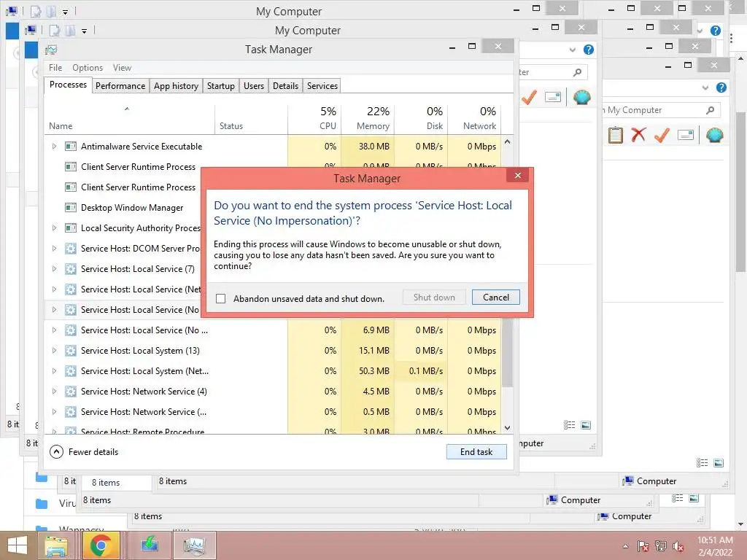Click the Antimalware Service Executable process icon
The width and height of the screenshot is (747, 560).
(71, 146)
